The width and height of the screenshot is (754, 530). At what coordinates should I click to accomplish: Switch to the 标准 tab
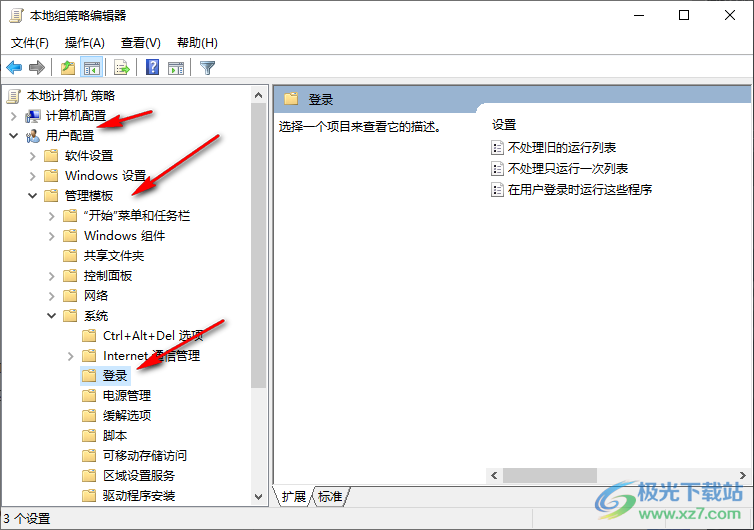pos(330,496)
